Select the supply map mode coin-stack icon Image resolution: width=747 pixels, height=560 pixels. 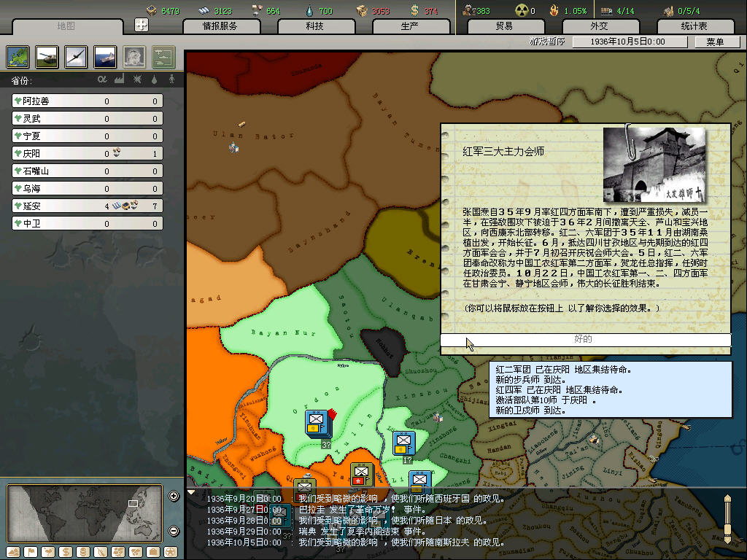[83, 552]
